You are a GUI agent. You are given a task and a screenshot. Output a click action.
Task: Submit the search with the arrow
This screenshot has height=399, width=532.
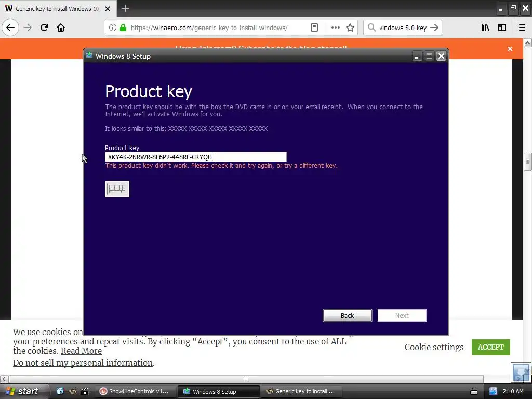(434, 28)
